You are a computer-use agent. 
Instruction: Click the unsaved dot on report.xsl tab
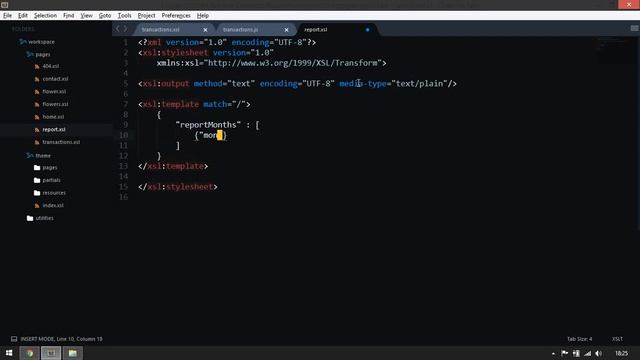pos(368,30)
